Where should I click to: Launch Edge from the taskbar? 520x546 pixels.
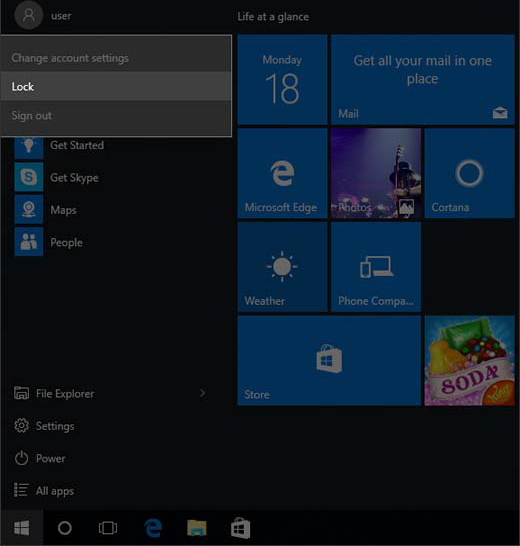tap(153, 528)
